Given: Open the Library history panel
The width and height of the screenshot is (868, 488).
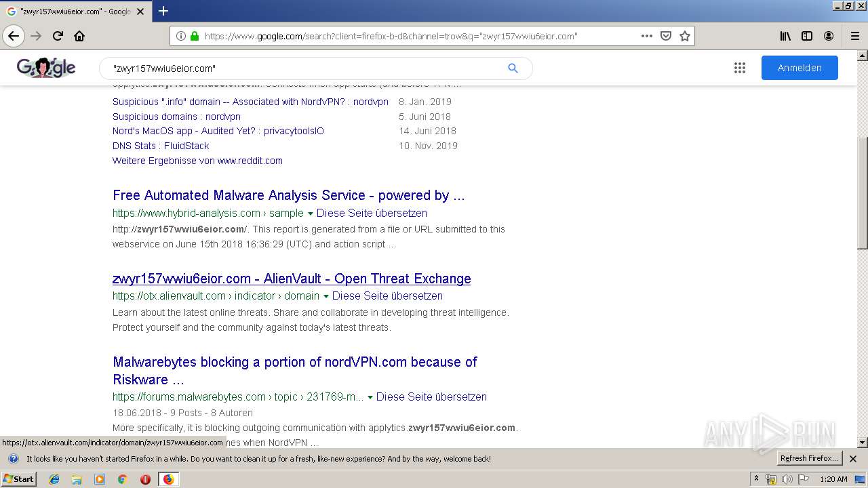Looking at the screenshot, I should (x=785, y=36).
